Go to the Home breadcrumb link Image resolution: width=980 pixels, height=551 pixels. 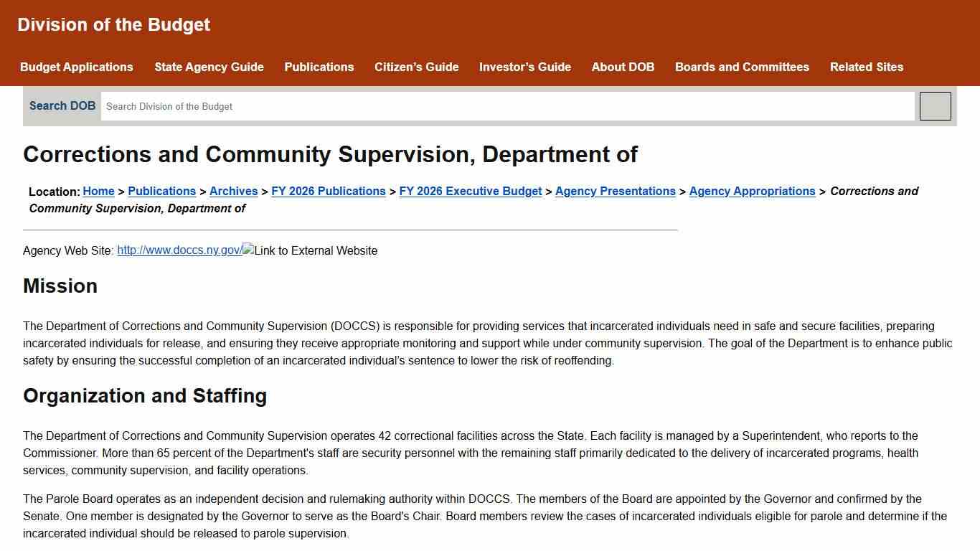point(98,191)
